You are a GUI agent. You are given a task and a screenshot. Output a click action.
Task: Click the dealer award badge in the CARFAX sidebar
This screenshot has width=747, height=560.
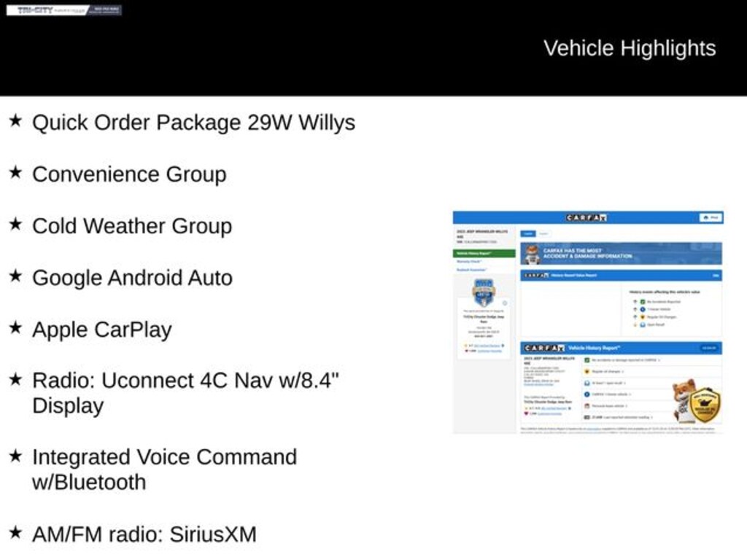click(484, 292)
